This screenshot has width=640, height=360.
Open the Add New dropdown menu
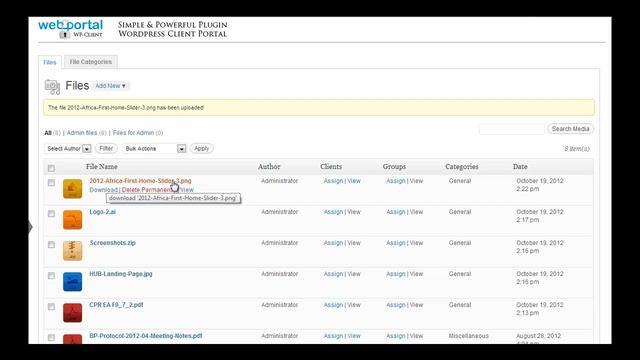click(x=110, y=86)
